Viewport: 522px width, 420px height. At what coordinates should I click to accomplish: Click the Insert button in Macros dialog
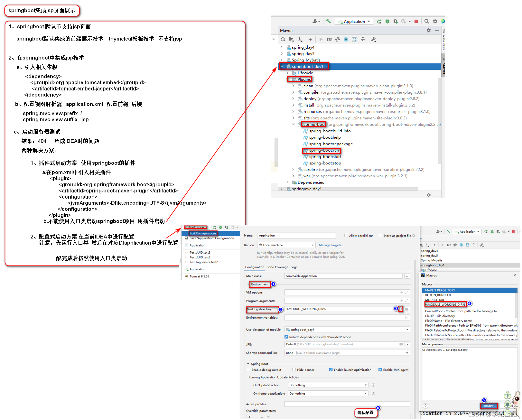point(488,406)
